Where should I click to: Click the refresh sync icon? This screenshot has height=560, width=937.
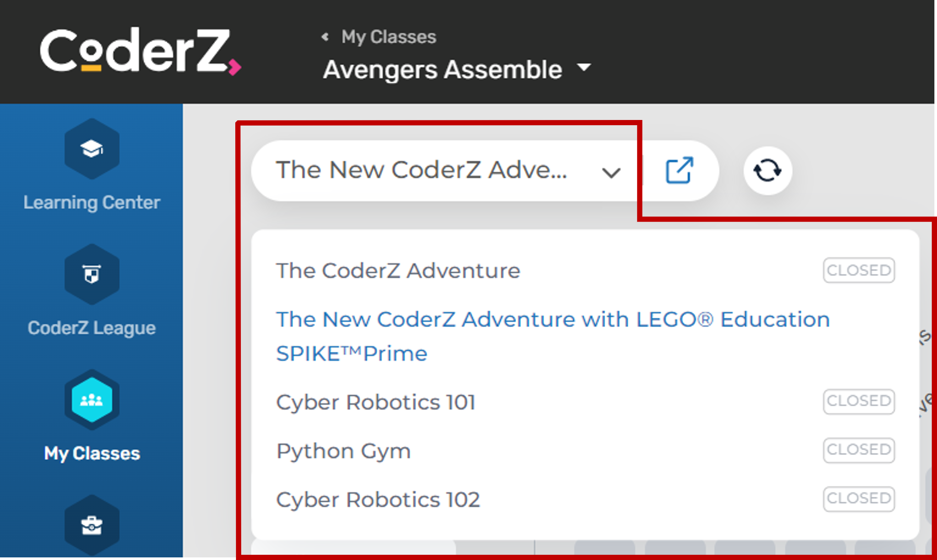(x=767, y=171)
